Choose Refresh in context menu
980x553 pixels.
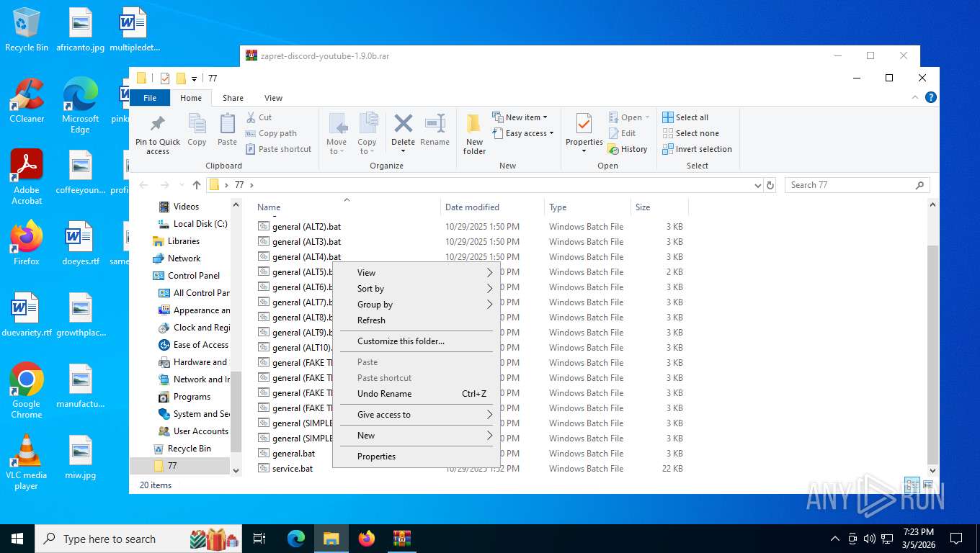click(416, 320)
